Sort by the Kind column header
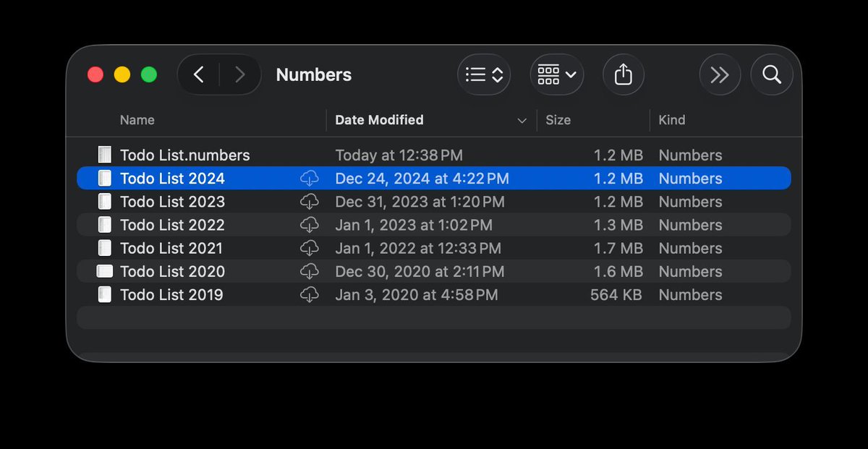This screenshot has height=449, width=868. tap(672, 120)
